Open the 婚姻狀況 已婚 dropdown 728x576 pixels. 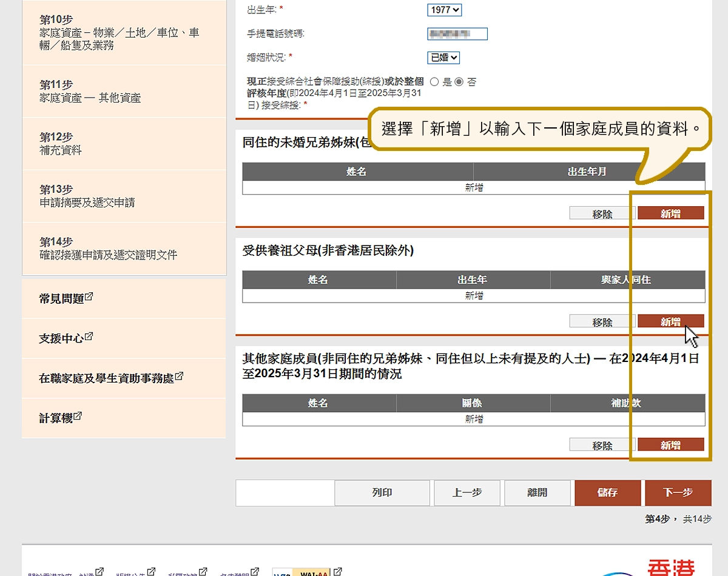[443, 58]
